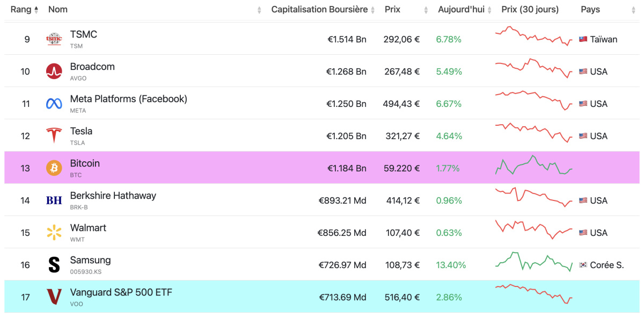
Task: View the Meta Platforms 30-day chart
Action: [x=534, y=100]
